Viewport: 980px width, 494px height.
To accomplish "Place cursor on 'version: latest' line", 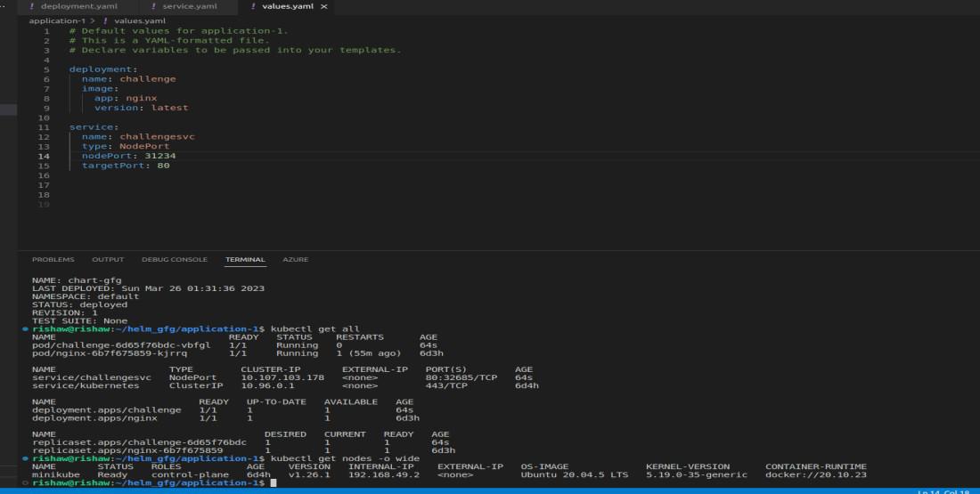I will point(141,108).
